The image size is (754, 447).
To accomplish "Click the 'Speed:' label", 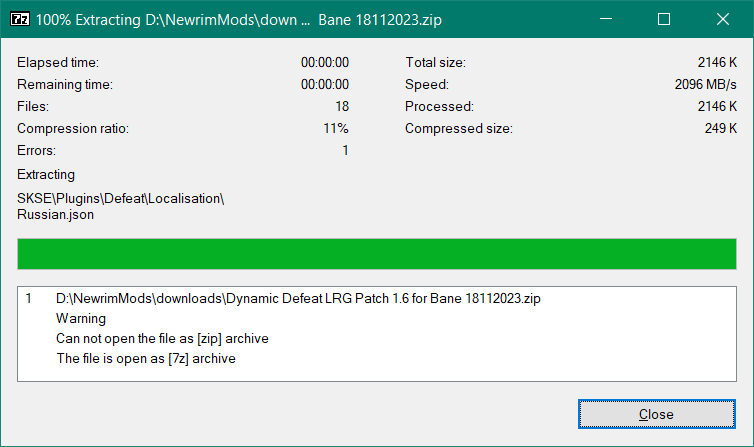I will [427, 85].
